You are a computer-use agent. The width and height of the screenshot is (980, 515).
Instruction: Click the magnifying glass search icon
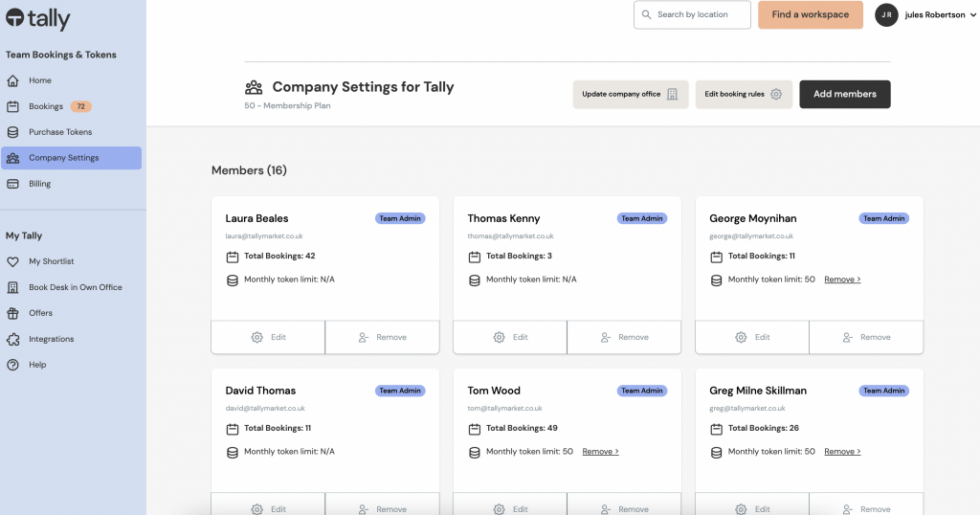tap(646, 14)
